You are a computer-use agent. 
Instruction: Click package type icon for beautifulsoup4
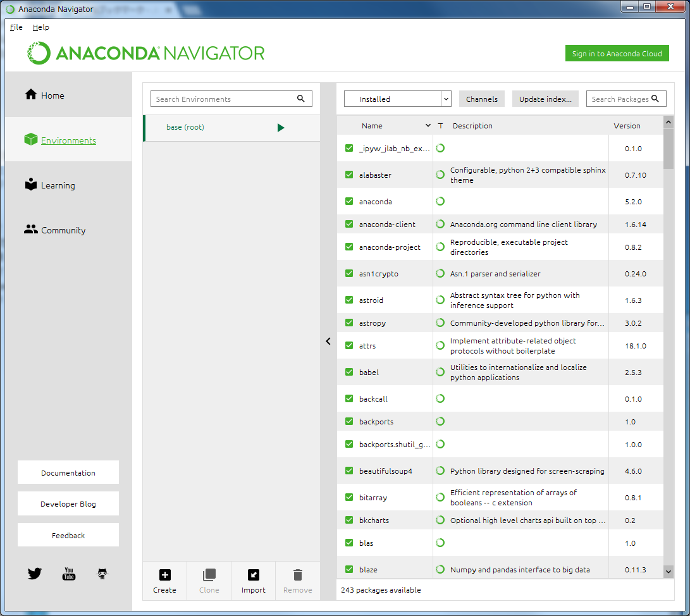tap(440, 471)
